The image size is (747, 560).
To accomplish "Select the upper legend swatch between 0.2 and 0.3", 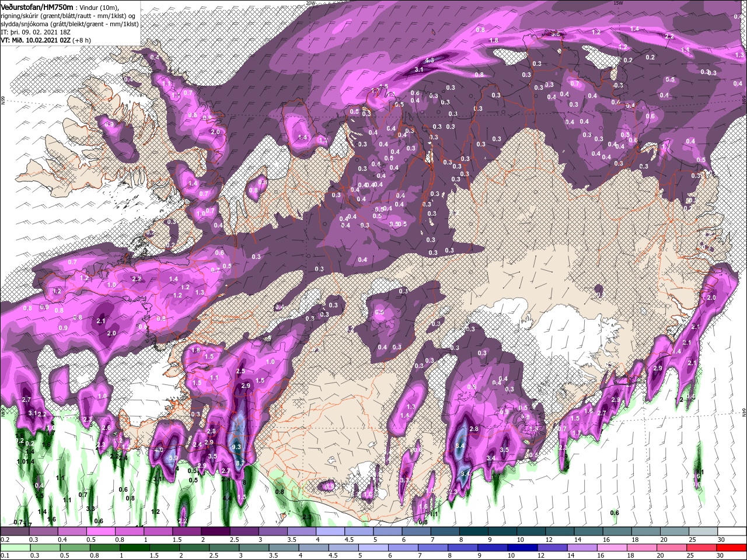I will (15, 531).
